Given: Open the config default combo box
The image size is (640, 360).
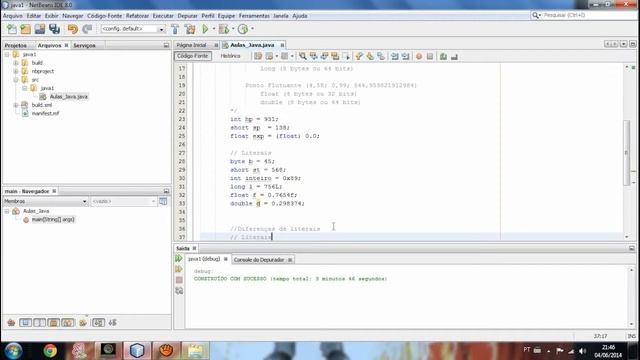Looking at the screenshot, I should [133, 29].
